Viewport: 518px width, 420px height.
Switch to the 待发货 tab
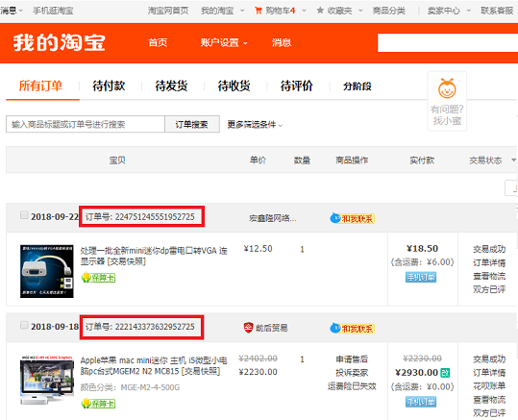tap(171, 86)
